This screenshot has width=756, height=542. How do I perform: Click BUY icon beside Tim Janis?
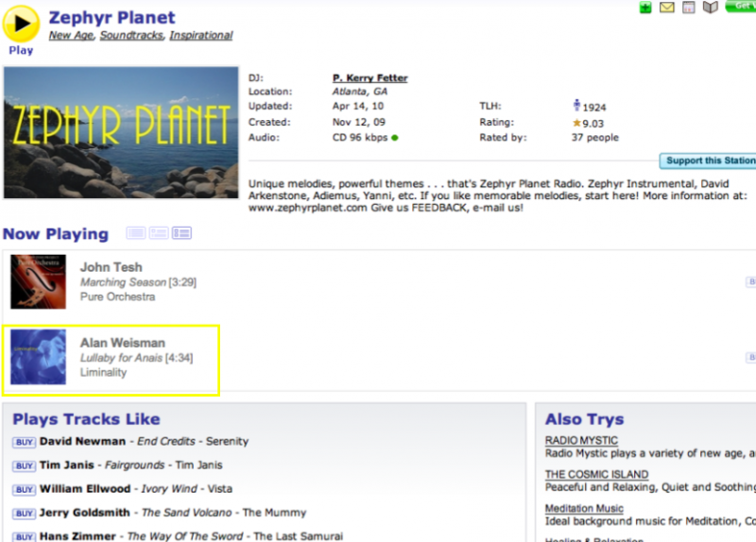[24, 466]
